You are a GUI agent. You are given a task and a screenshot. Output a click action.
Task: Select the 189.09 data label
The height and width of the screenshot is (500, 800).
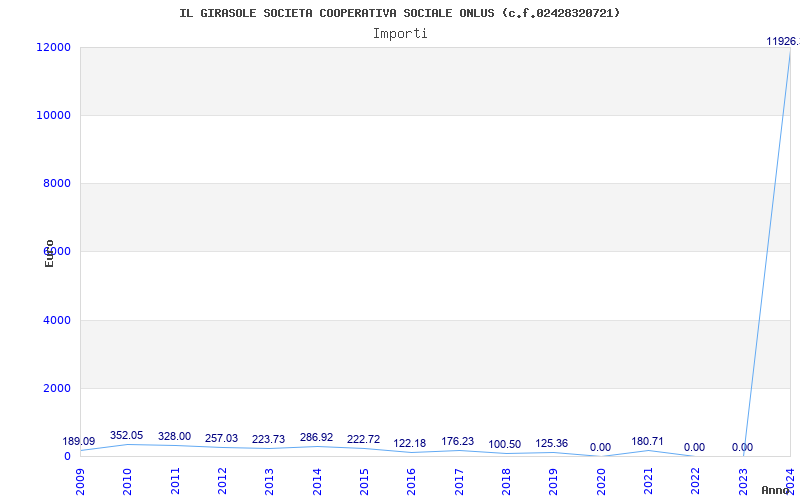79,441
